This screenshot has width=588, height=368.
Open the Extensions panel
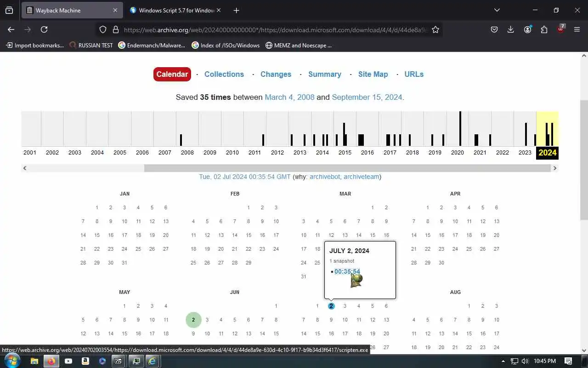544,29
